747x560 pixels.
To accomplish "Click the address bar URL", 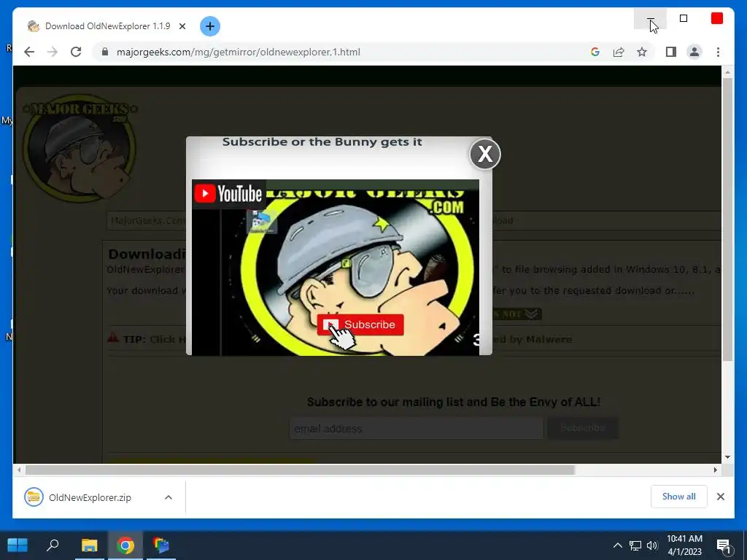I will point(239,52).
